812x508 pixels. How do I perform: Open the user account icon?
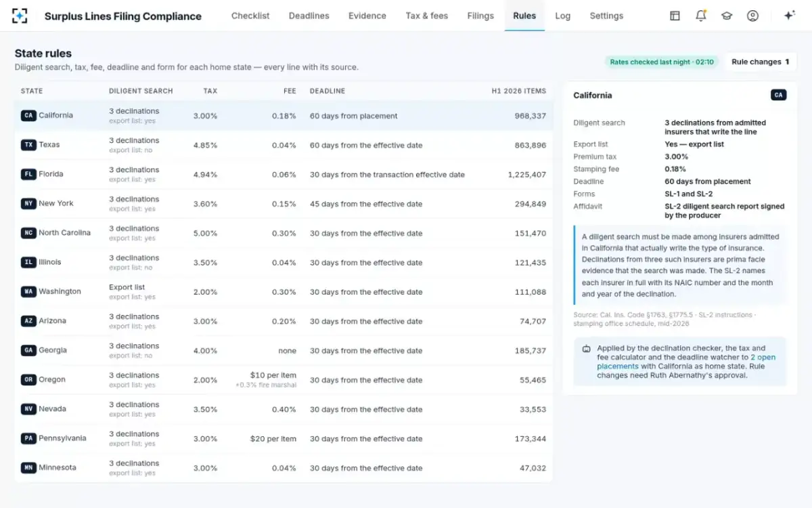pos(752,16)
